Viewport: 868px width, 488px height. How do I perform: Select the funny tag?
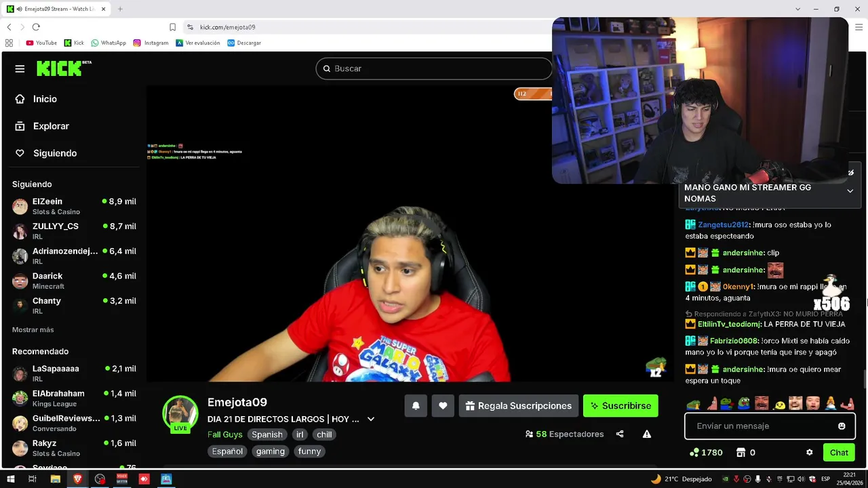(x=309, y=451)
